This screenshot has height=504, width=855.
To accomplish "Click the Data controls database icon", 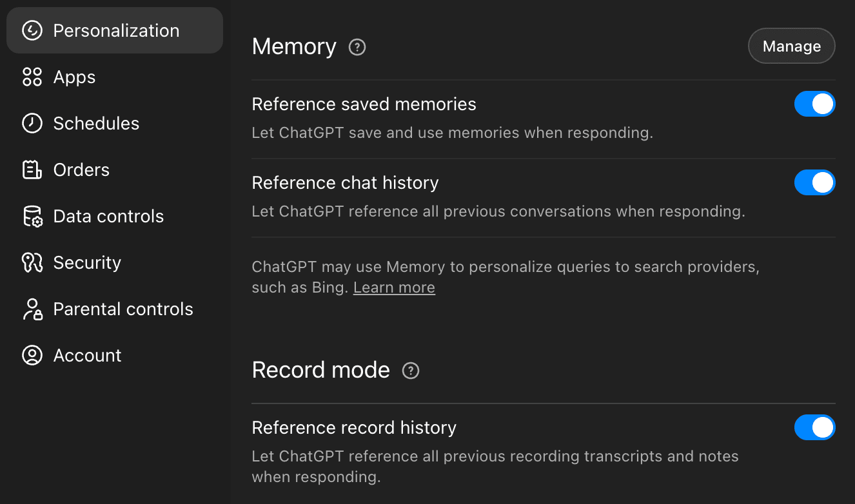I will (x=32, y=216).
